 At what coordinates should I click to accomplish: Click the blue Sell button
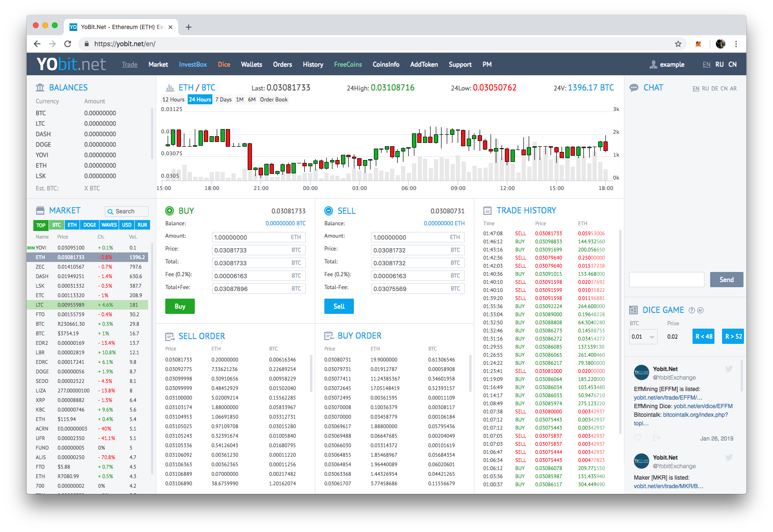point(339,306)
